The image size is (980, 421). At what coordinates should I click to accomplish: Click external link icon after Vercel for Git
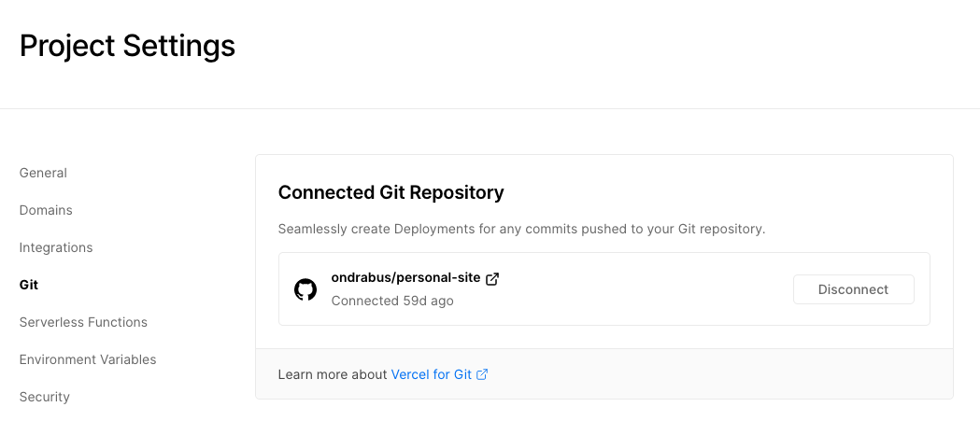pyautogui.click(x=482, y=374)
